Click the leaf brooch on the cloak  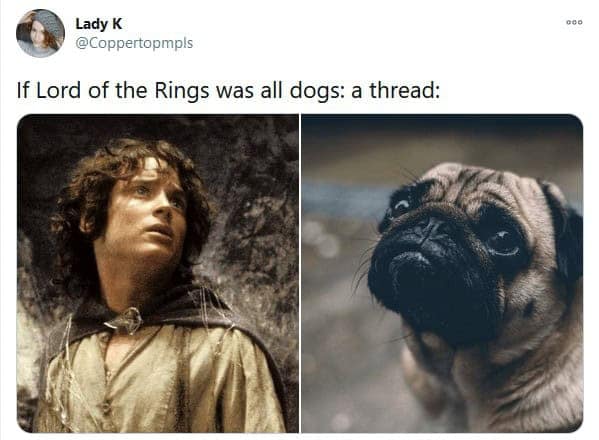(126, 319)
